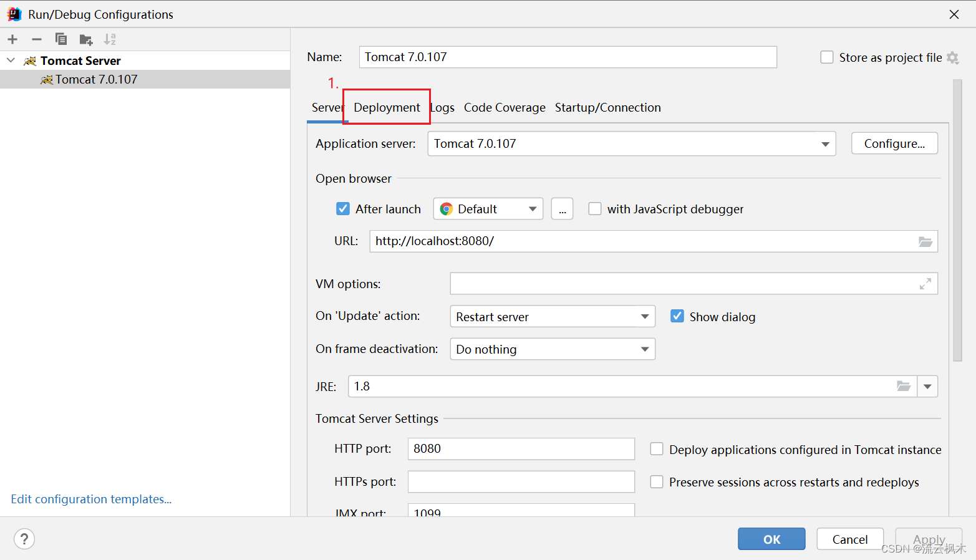
Task: Click the Name input field
Action: [568, 57]
